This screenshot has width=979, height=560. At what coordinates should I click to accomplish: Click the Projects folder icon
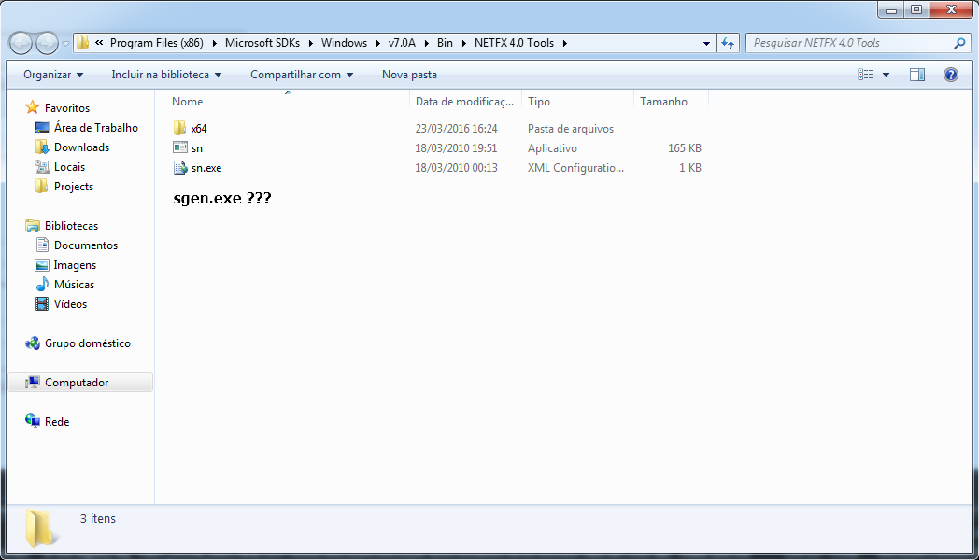pos(42,186)
